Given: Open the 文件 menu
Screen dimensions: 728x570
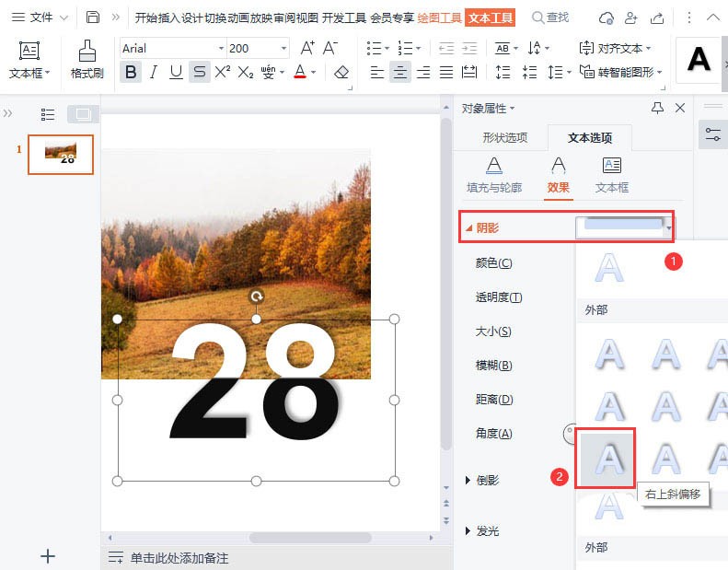Looking at the screenshot, I should click(33, 17).
